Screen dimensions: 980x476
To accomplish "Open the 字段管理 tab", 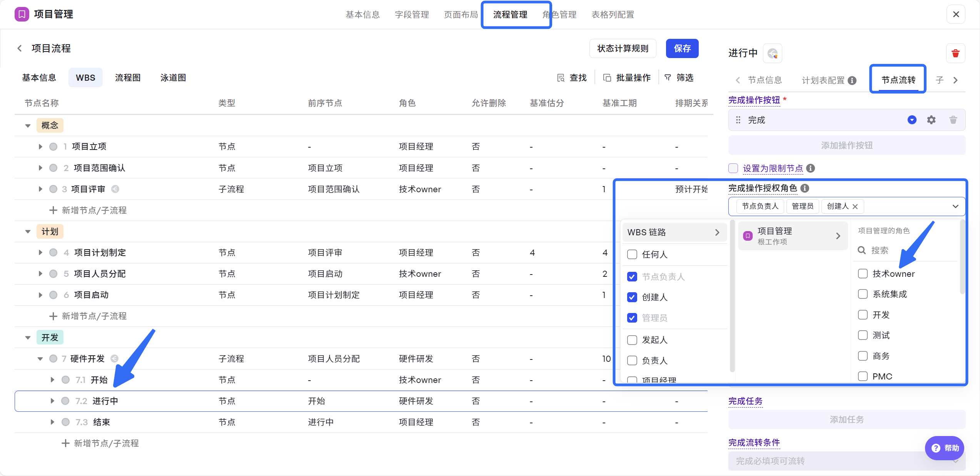I will [x=412, y=15].
